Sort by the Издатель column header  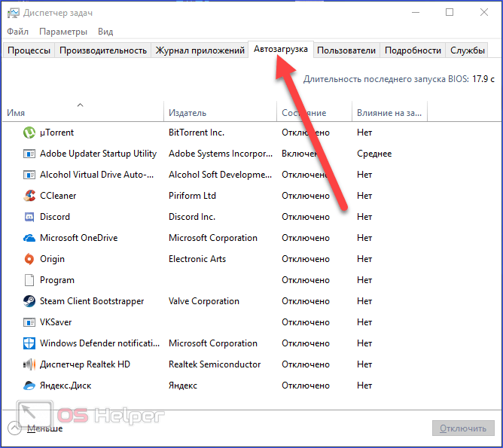coord(220,111)
